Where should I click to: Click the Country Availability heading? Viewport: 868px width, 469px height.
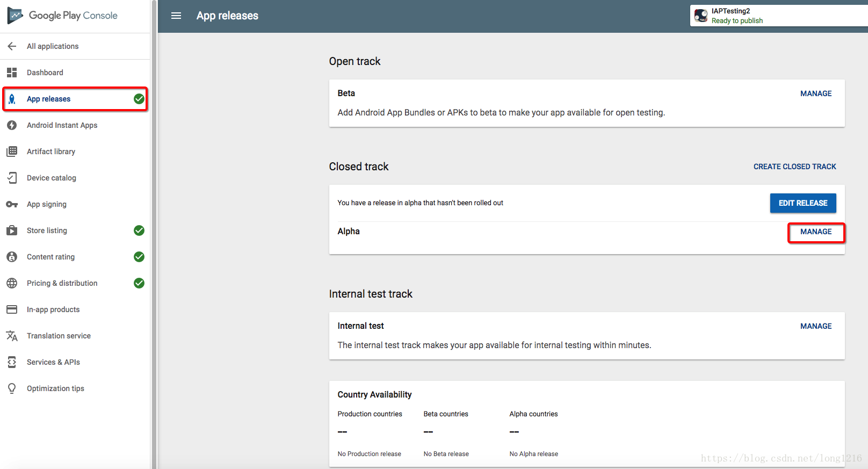(x=374, y=394)
